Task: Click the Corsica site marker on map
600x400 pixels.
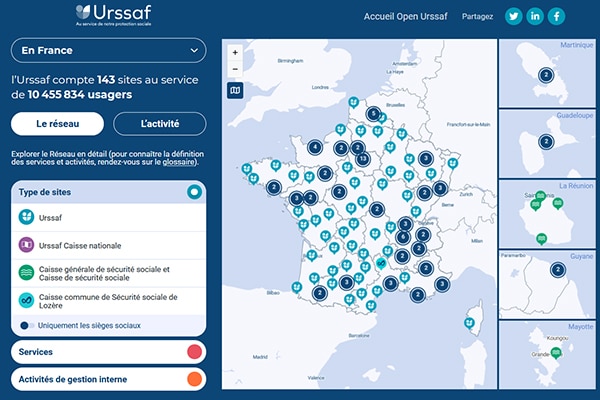Action: pyautogui.click(x=469, y=323)
